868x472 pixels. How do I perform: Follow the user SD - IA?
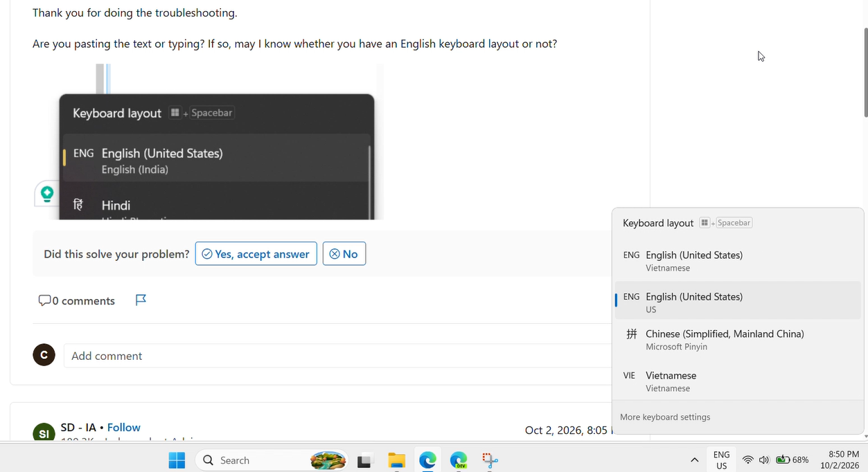124,428
